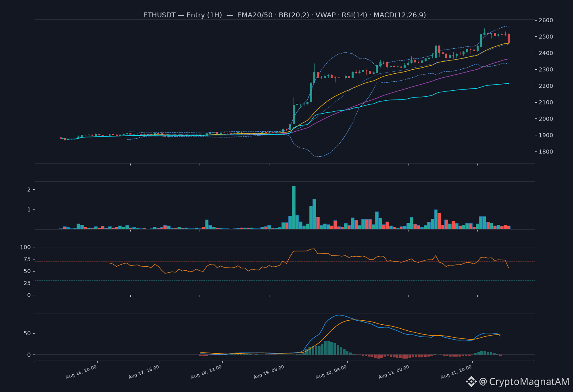573x392 pixels.
Task: Click the RSI axis label 100
Action: pos(25,247)
